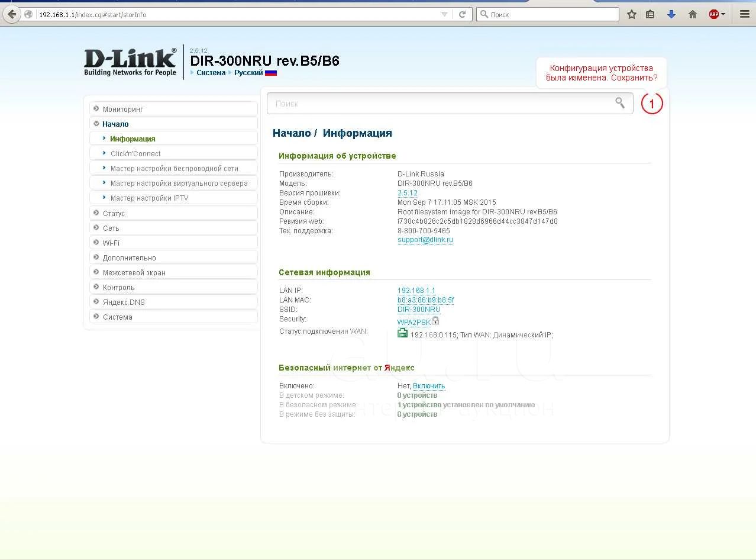Click the DIR-300NRU rev.B5/B6 page title
This screenshot has width=756, height=560.
coord(264,60)
